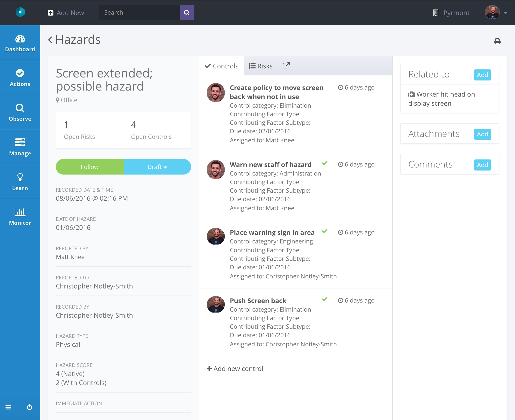Open the Draft status dropdown
The width and height of the screenshot is (515, 420).
[157, 167]
